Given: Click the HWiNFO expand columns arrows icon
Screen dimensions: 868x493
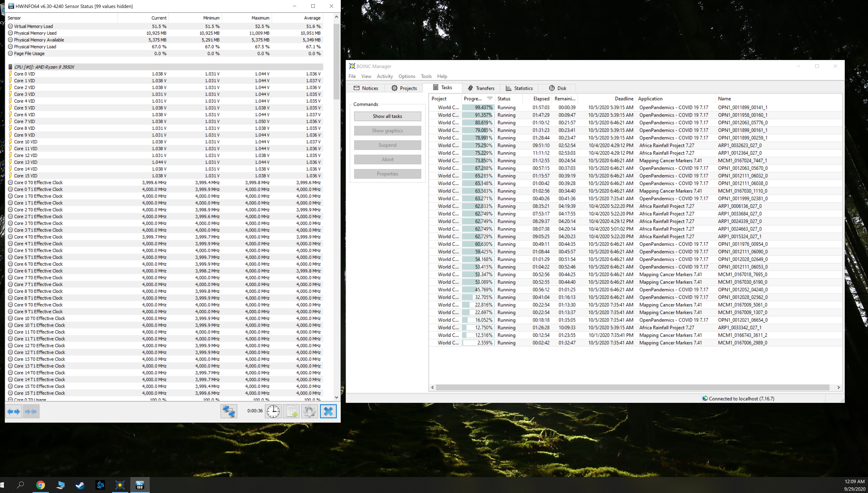Looking at the screenshot, I should [x=13, y=411].
